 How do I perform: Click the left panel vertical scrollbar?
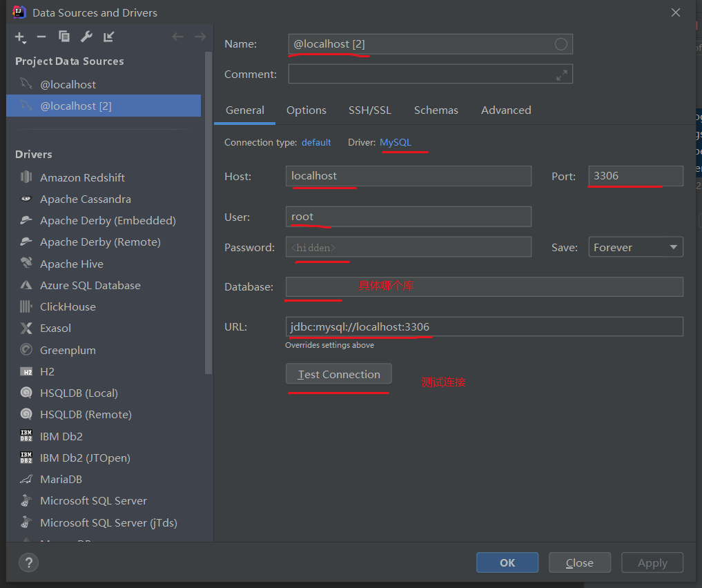pos(208,213)
